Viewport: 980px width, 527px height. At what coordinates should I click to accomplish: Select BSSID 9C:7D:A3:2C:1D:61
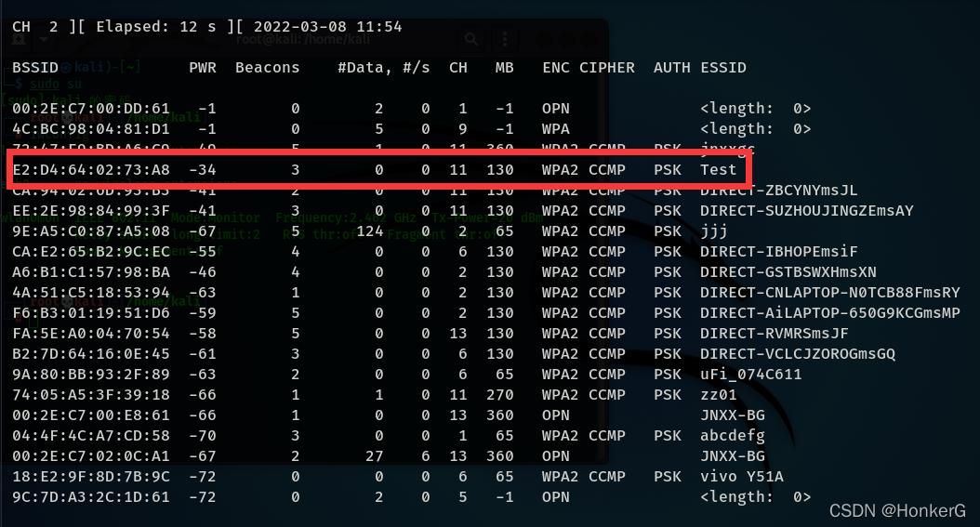[x=90, y=497]
